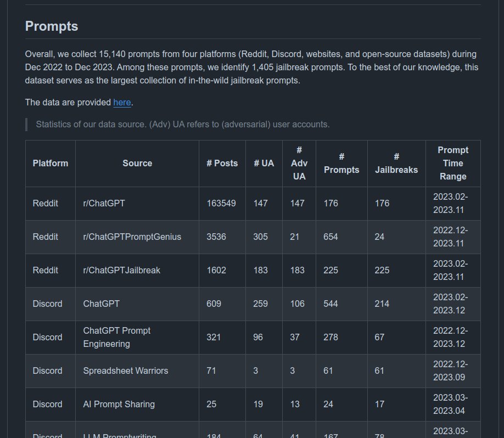Click the # Posts column header

(x=222, y=163)
